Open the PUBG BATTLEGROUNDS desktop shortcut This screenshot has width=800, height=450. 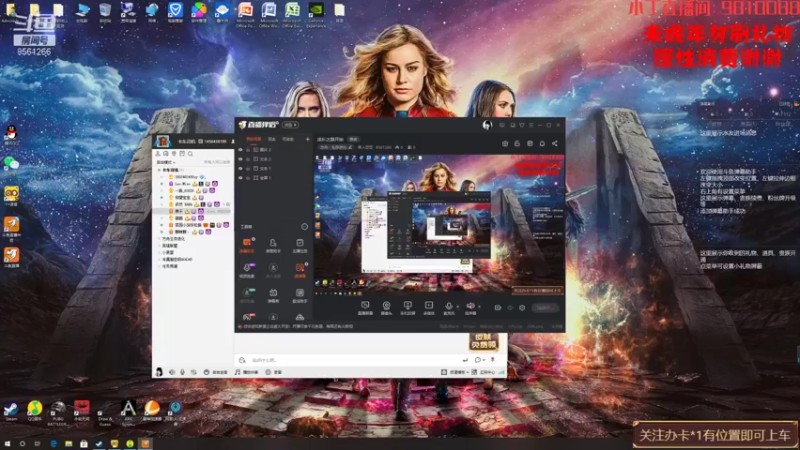click(58, 413)
